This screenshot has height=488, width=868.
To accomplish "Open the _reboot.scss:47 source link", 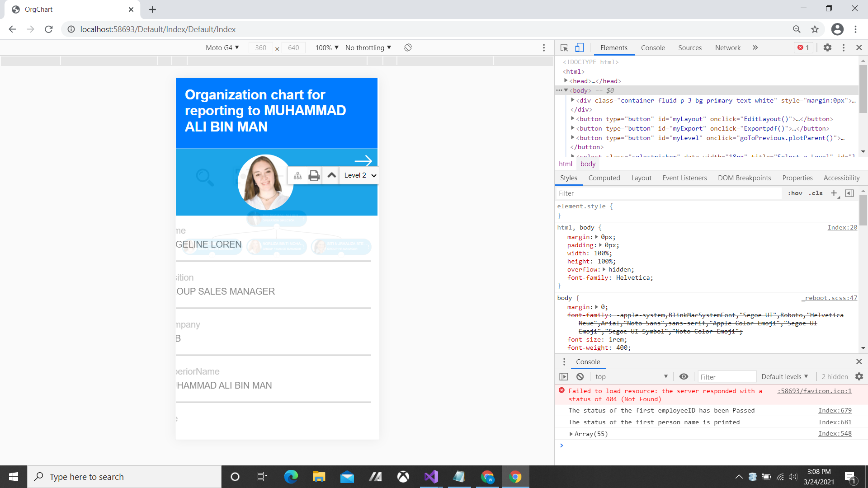I will coord(830,298).
